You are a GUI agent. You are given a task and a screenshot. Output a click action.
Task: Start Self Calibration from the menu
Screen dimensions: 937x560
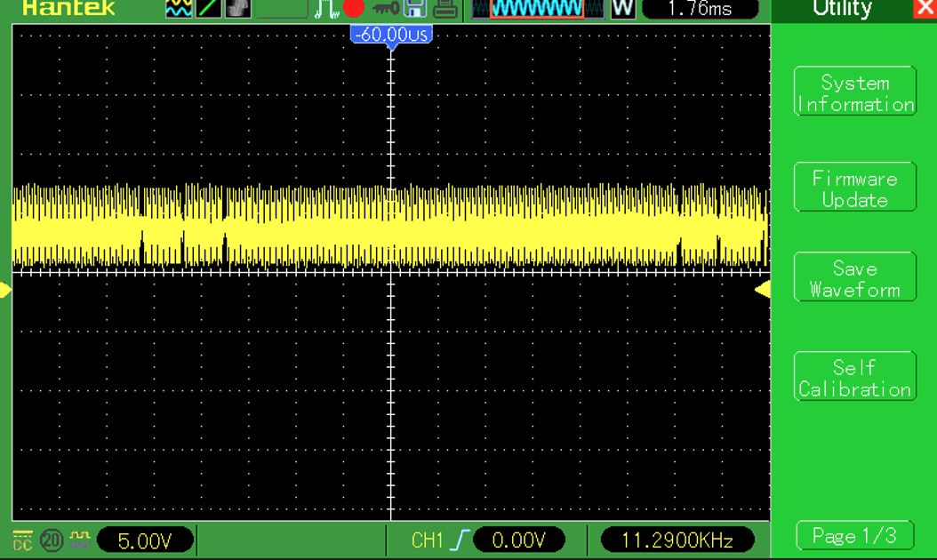[854, 378]
